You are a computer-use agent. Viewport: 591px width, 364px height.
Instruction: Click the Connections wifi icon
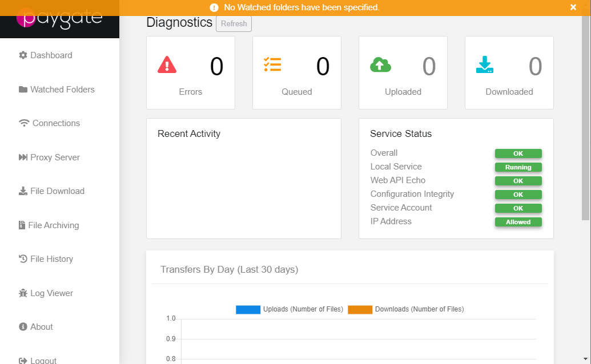point(24,123)
